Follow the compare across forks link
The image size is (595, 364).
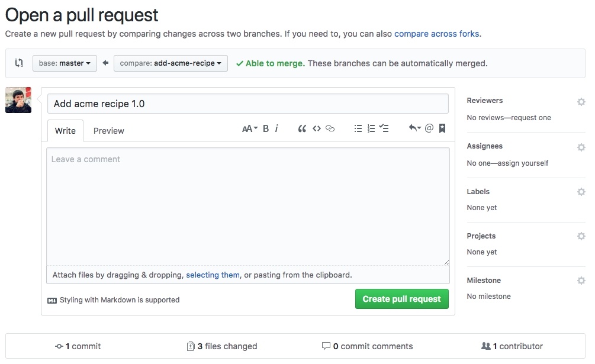[437, 34]
